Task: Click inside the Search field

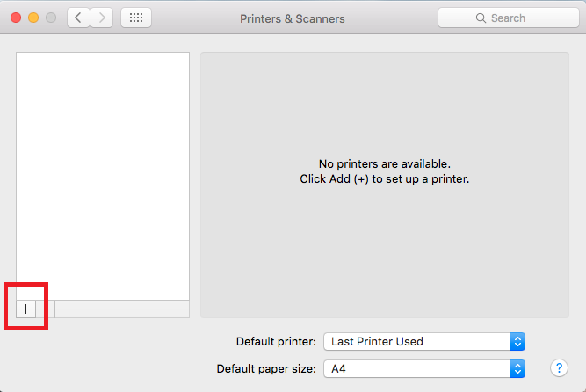Action: point(509,18)
